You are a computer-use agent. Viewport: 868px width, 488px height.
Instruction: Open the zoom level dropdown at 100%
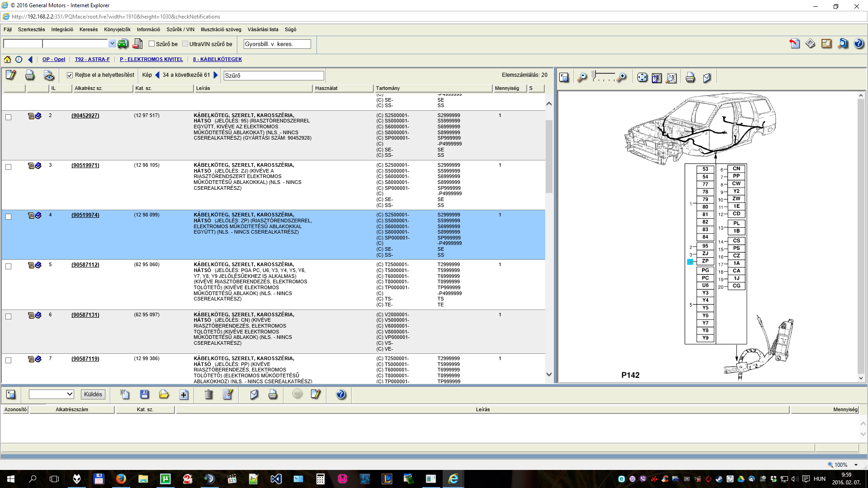click(856, 465)
